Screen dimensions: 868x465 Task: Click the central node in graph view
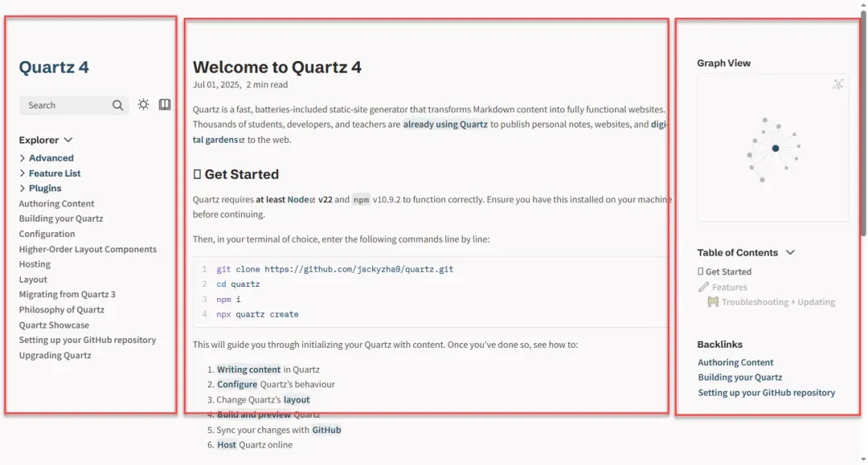[x=776, y=149]
